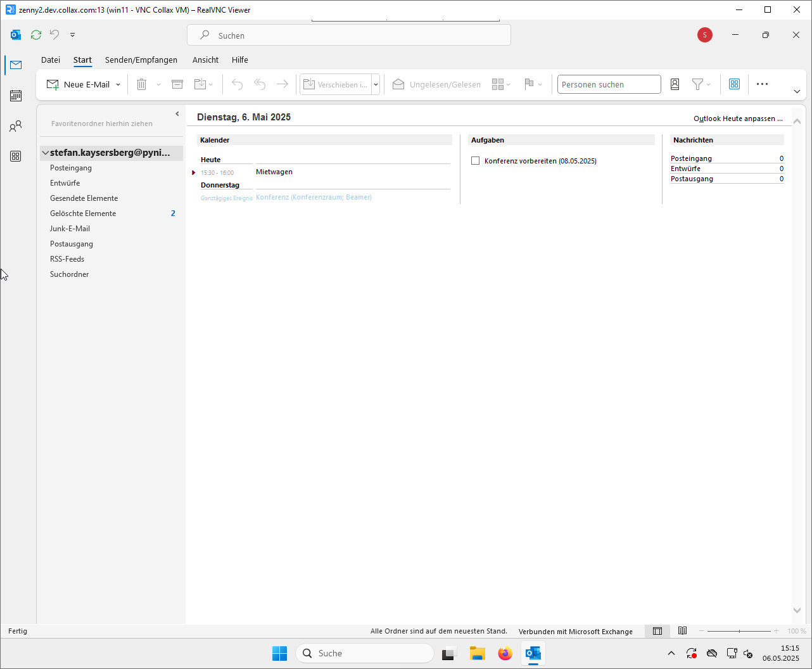Switch to reading view in the status bar

(x=682, y=631)
